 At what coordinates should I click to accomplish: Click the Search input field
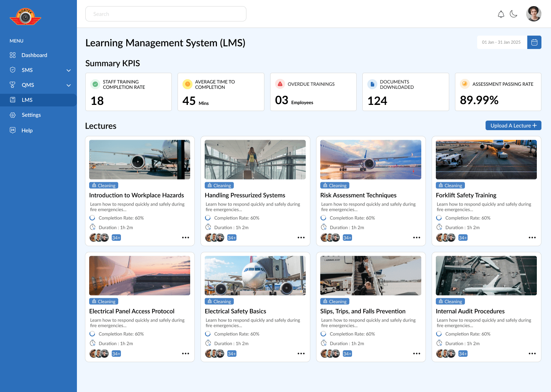click(166, 14)
